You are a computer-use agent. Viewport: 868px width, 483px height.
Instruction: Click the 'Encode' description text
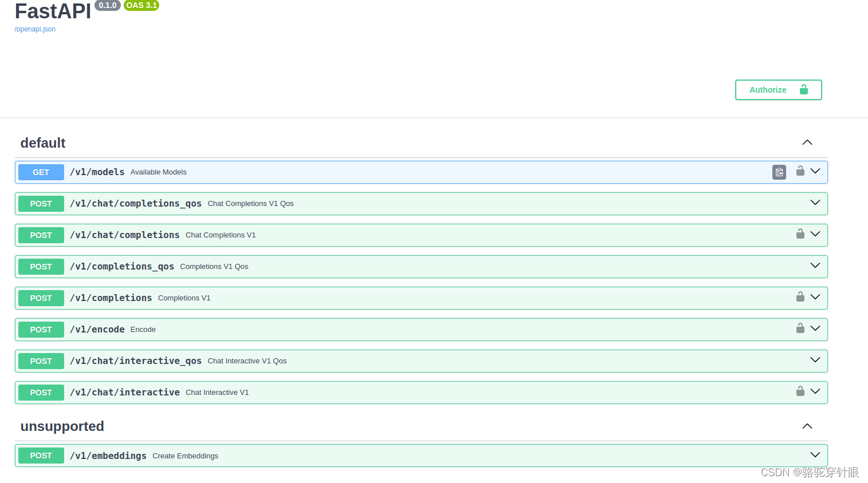coord(143,330)
